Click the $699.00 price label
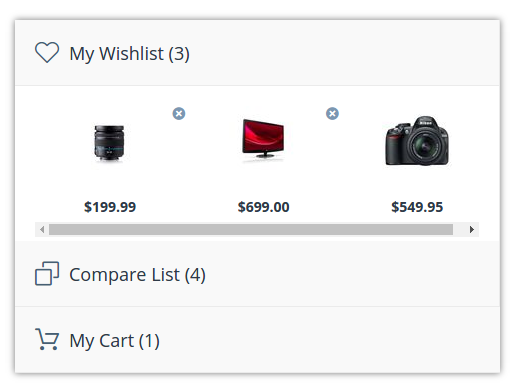Screen dimensions: 517x389 tap(263, 207)
